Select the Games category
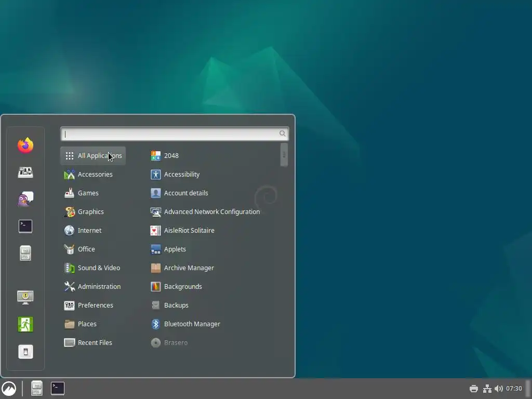 coord(93,193)
